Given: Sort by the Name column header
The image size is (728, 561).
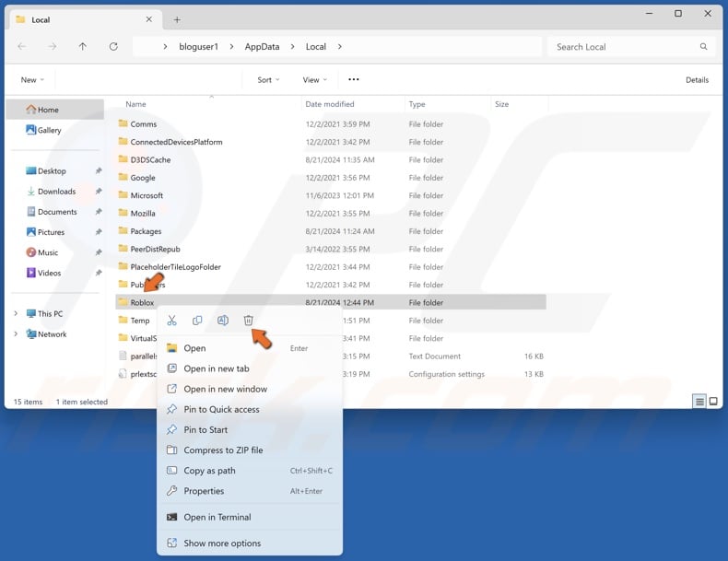Looking at the screenshot, I should [x=208, y=104].
